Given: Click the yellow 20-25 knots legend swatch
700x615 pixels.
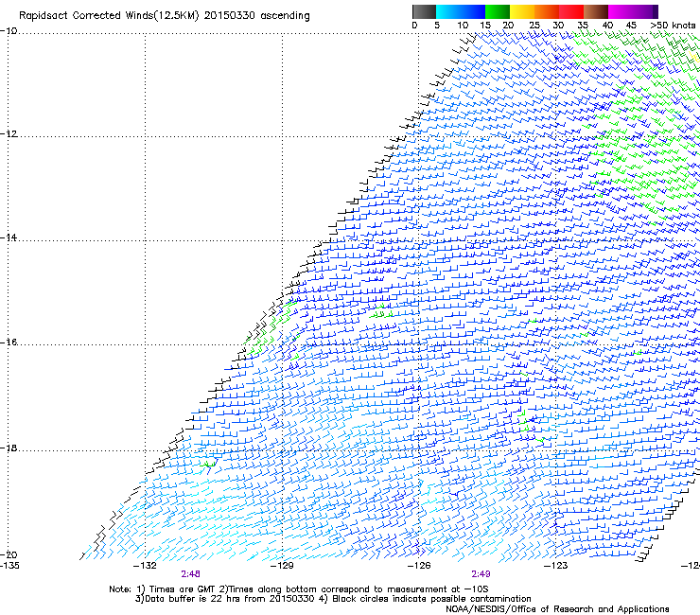Looking at the screenshot, I should coord(522,11).
